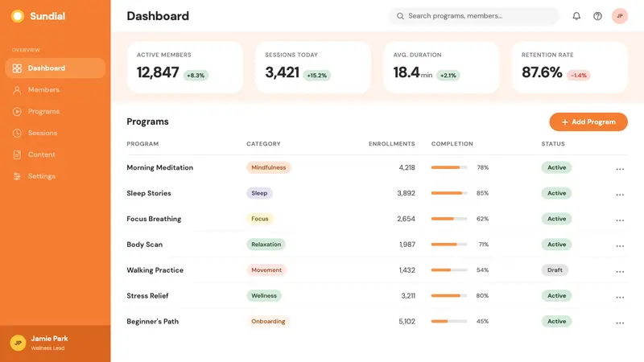Click Active status badge for Stress Relief
644x362 pixels.
pos(556,295)
